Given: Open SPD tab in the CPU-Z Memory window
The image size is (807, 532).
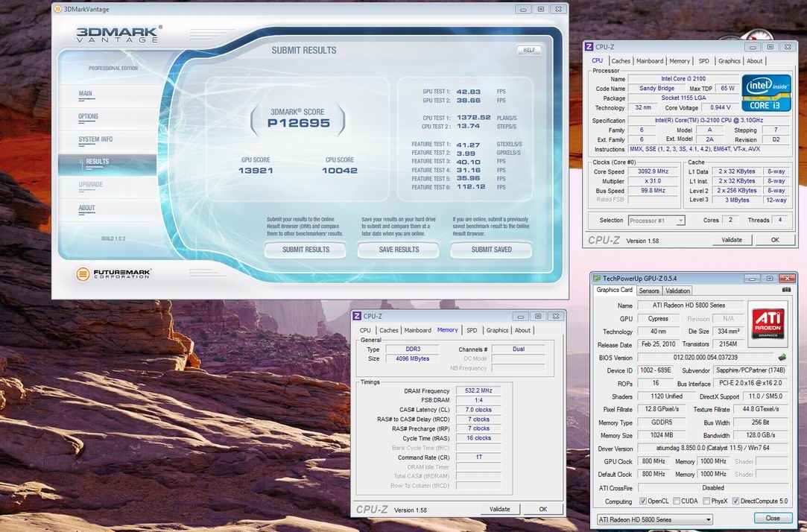Looking at the screenshot, I should click(x=472, y=330).
